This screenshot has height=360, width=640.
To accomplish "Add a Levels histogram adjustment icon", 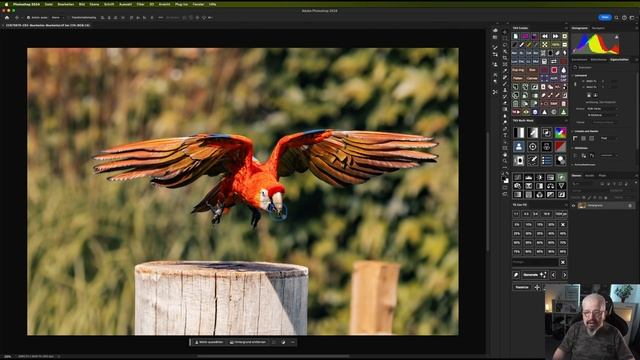I will 529,177.
